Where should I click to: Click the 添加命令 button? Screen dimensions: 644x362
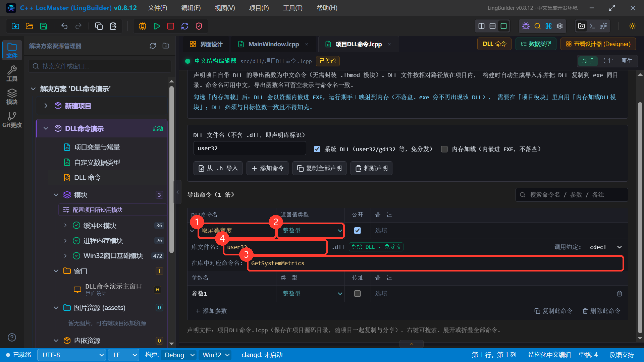[268, 168]
